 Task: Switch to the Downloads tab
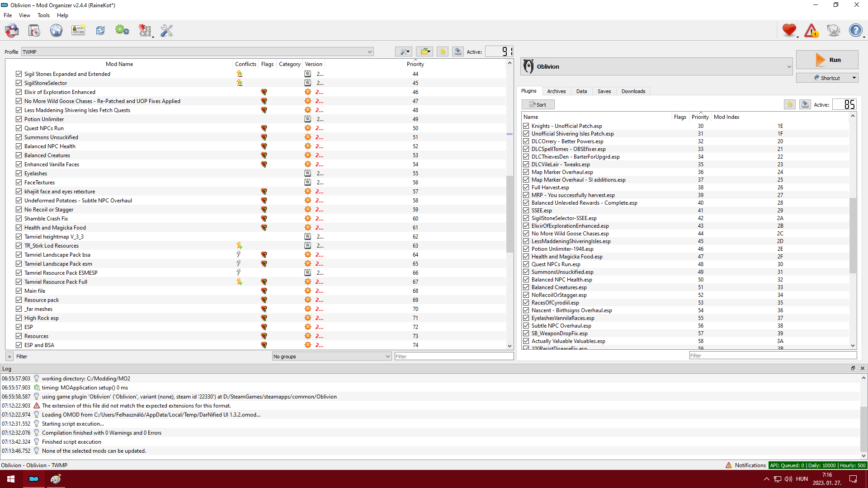click(633, 91)
